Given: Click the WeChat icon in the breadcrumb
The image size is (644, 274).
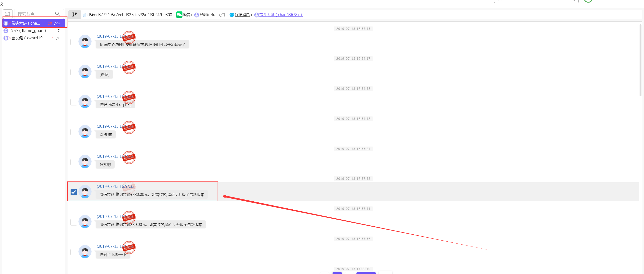Looking at the screenshot, I should (x=179, y=15).
